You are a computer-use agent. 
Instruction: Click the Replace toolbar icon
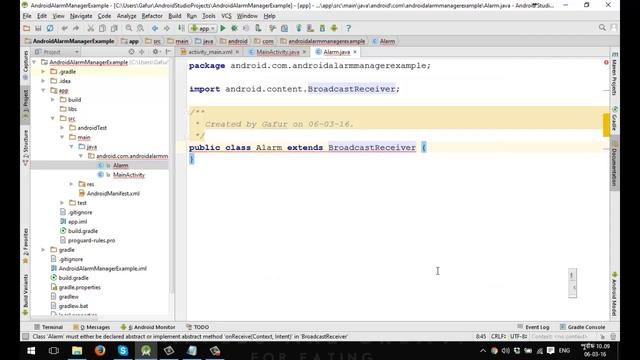(x=140, y=28)
